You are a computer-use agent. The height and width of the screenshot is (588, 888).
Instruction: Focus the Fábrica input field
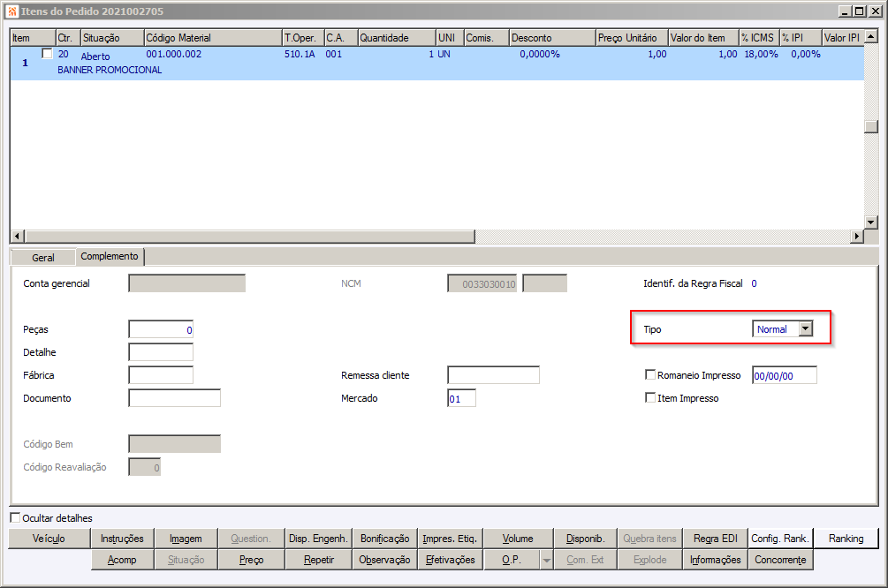point(161,375)
